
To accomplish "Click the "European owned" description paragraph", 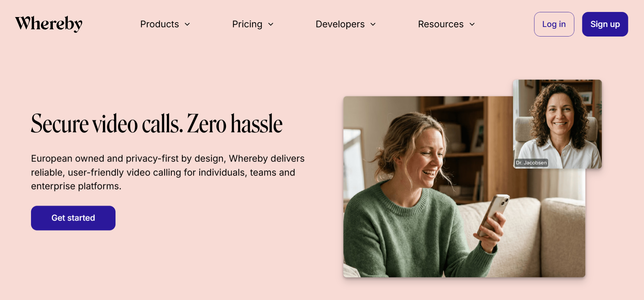I will pos(168,172).
